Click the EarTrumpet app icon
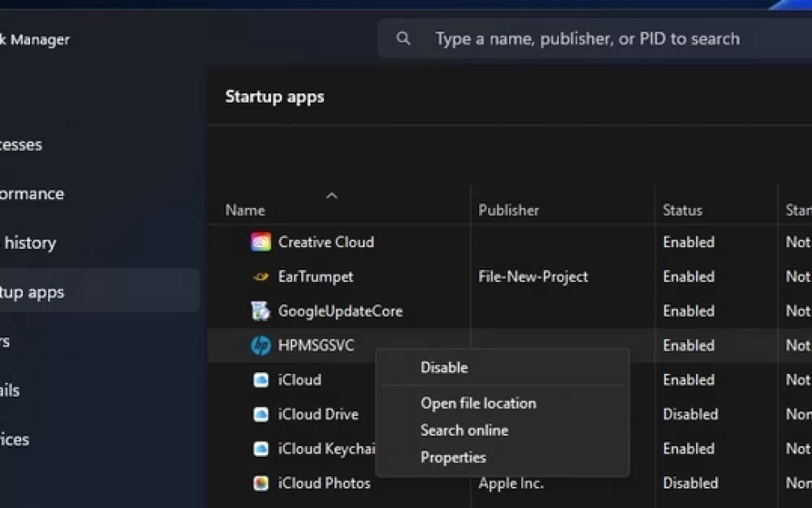Screen dimensions: 812x508 pos(261,277)
